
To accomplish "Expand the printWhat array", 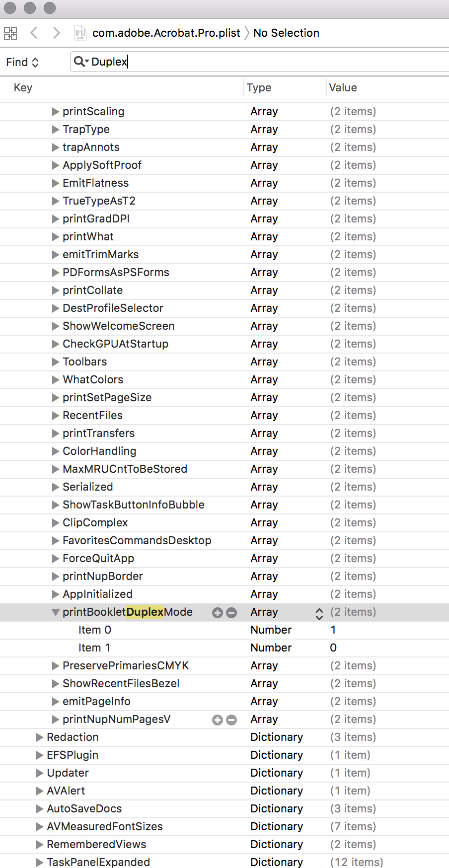I will click(x=56, y=237).
